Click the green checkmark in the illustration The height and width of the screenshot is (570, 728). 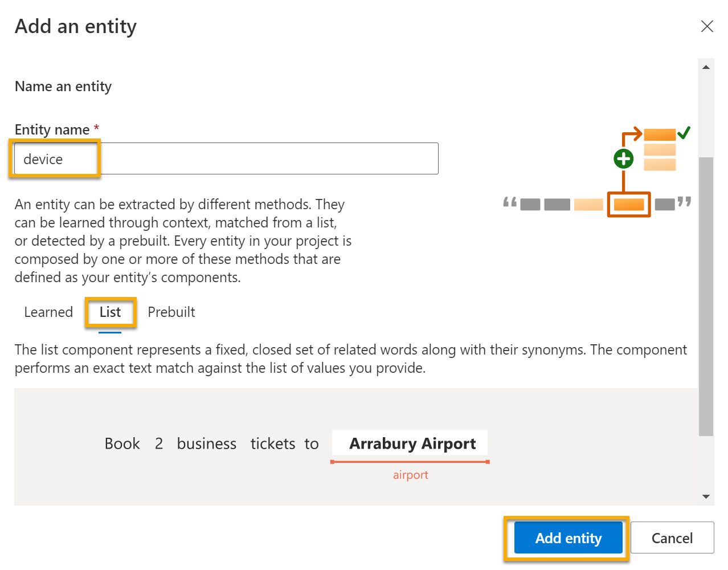tap(684, 133)
